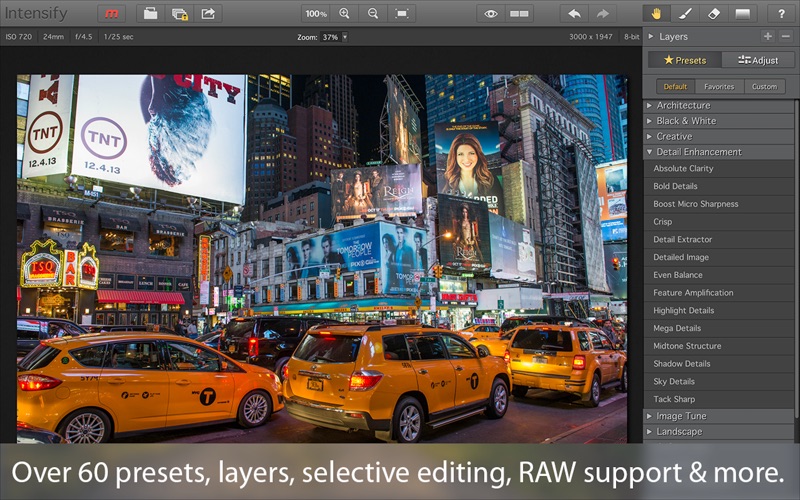Click the fit to screen icon
This screenshot has width=800, height=500.
402,14
